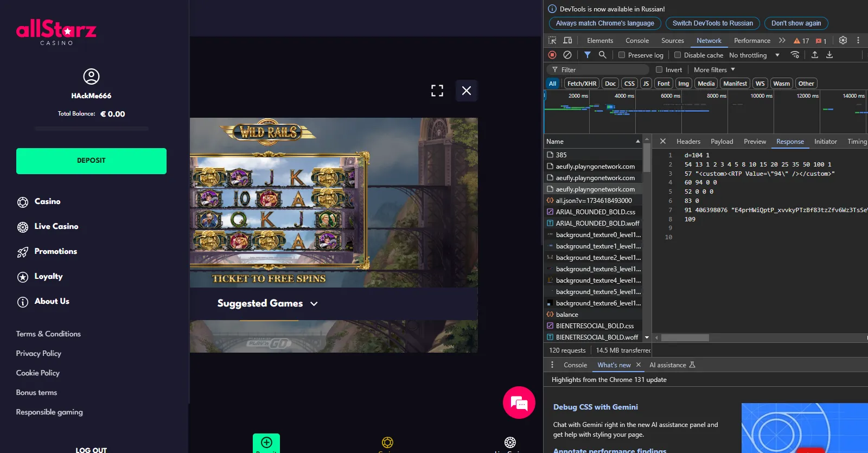Sort requests by Name column
This screenshot has height=453, width=868.
pos(593,141)
